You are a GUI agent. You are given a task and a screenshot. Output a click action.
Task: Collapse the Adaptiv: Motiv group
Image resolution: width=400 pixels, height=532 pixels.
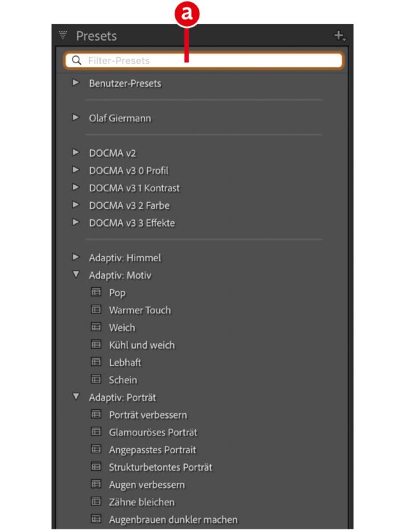tap(76, 275)
